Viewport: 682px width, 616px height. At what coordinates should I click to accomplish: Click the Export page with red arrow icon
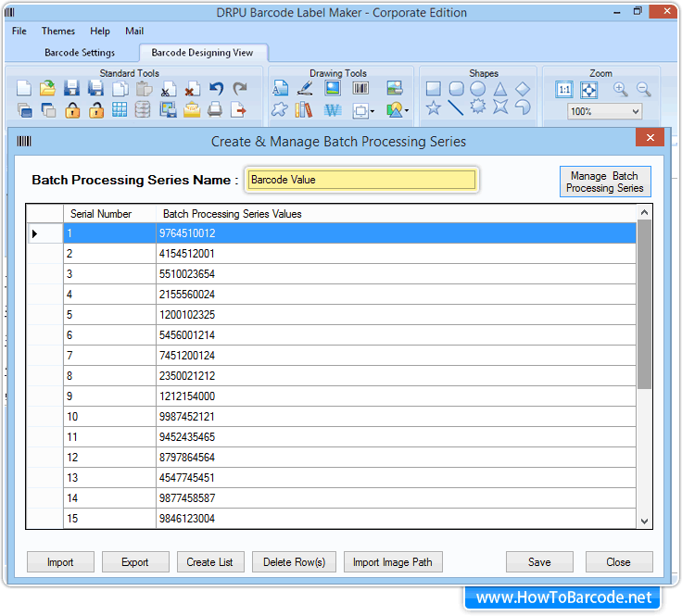[239, 110]
